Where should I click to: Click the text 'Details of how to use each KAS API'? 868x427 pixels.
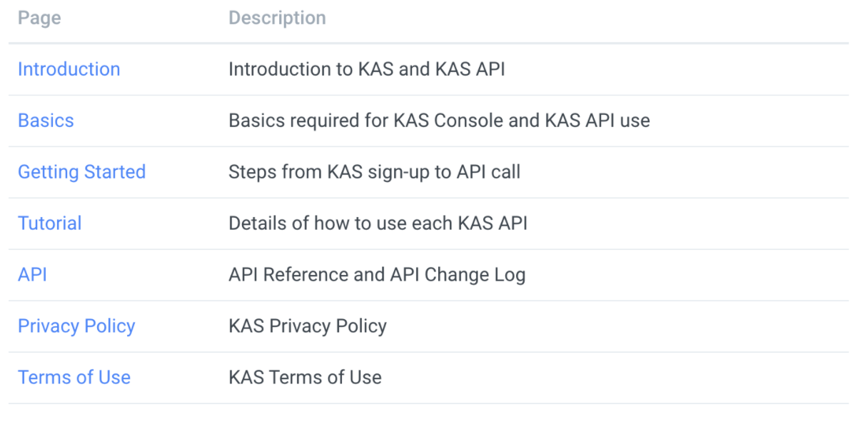pyautogui.click(x=378, y=223)
